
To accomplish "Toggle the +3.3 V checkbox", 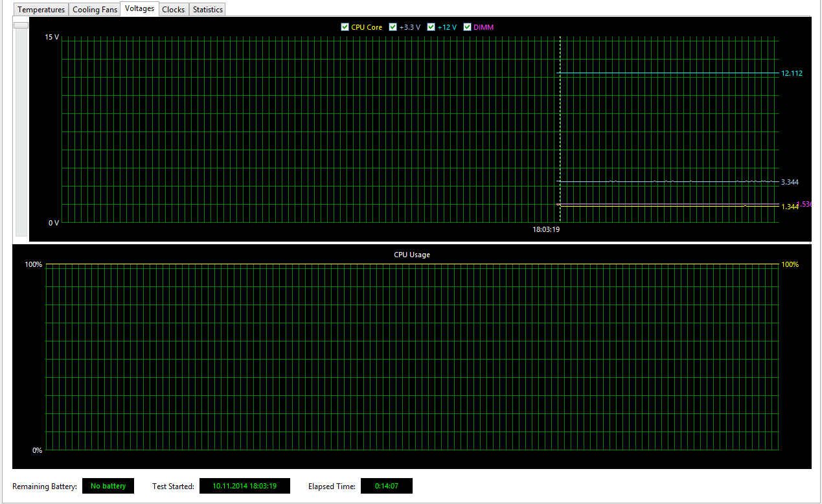I will pyautogui.click(x=393, y=27).
